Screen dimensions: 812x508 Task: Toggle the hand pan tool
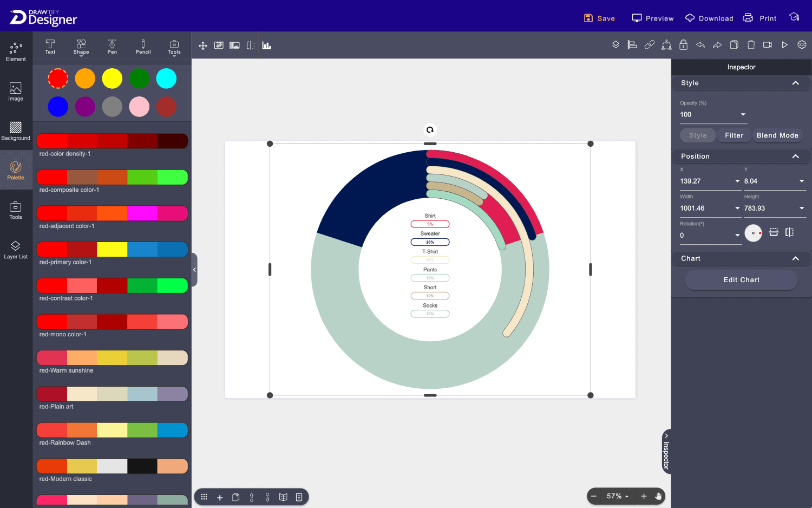pos(658,496)
